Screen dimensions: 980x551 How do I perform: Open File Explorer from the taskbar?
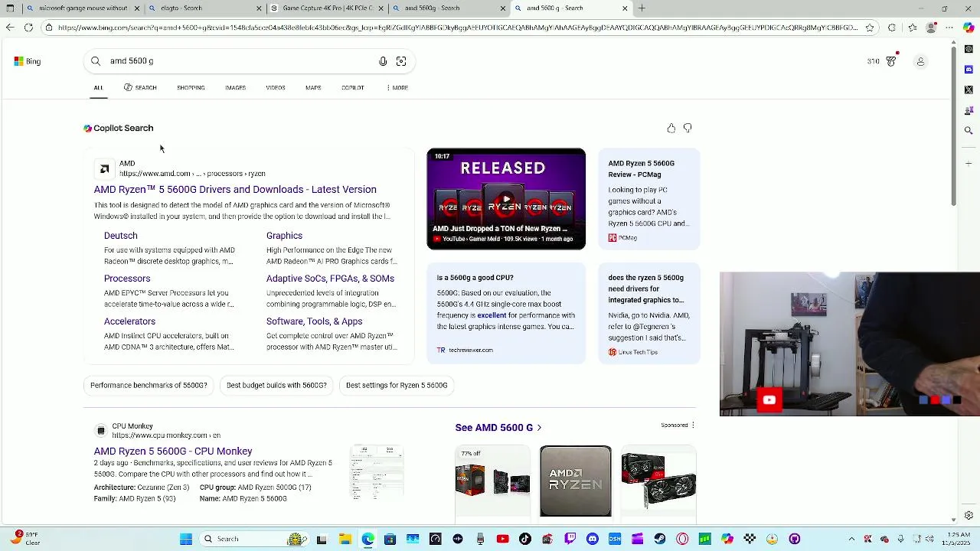point(345,539)
